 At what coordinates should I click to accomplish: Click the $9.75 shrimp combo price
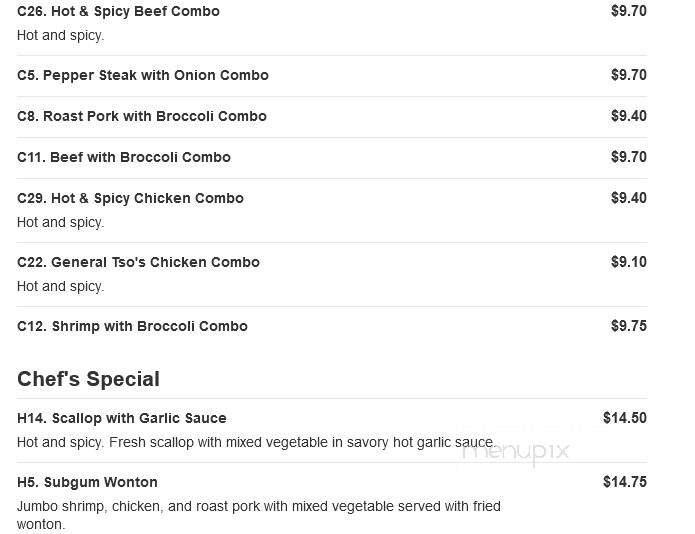(629, 326)
